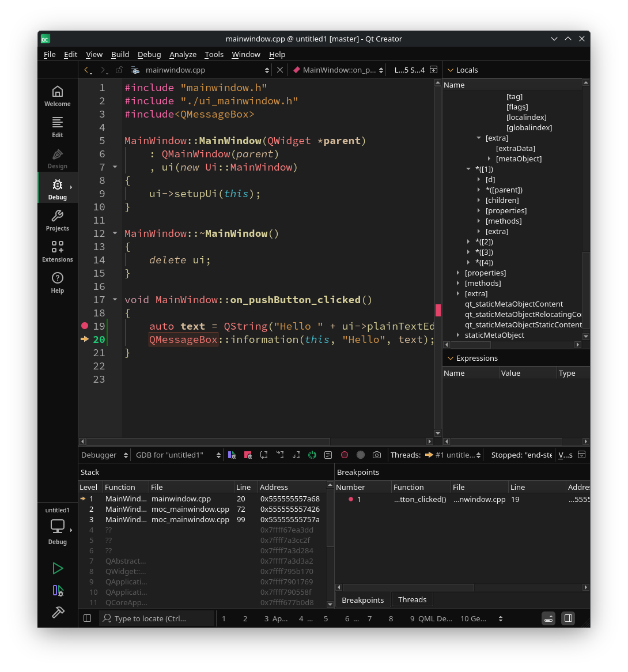Click the Type to locate field
This screenshot has height=672, width=628.
point(157,618)
